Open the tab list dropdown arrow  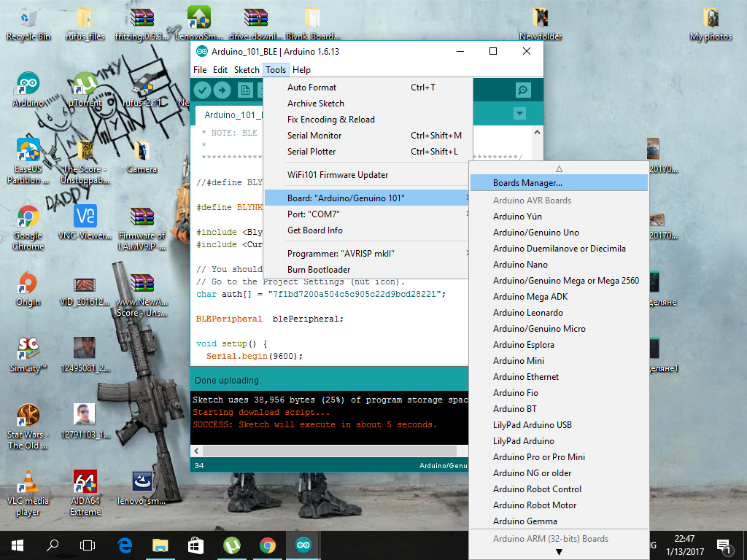[x=519, y=114]
